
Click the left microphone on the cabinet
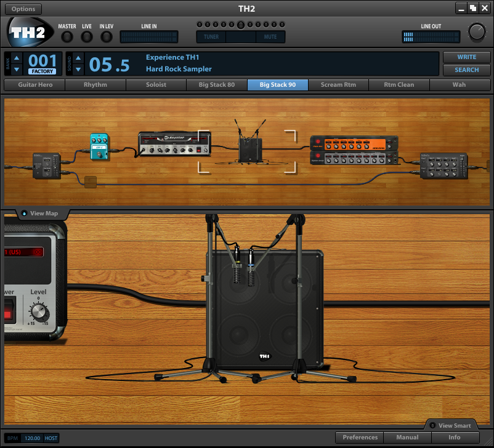coord(237,265)
